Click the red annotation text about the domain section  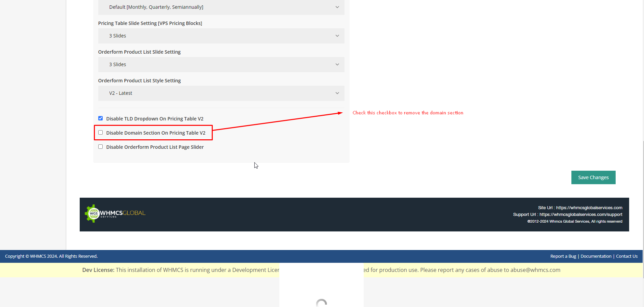[408, 113]
